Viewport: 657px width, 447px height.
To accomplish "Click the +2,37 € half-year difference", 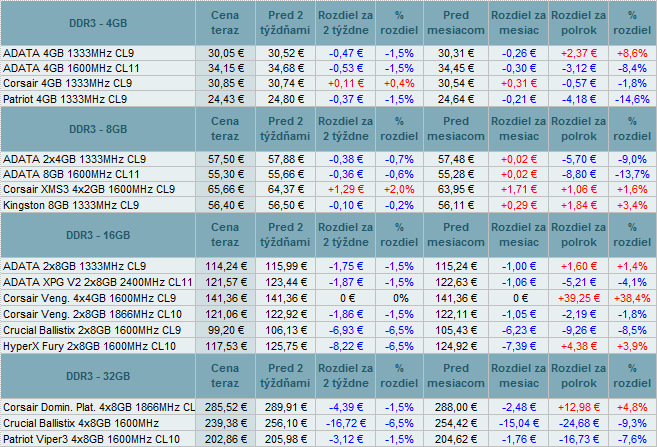I will (x=579, y=53).
